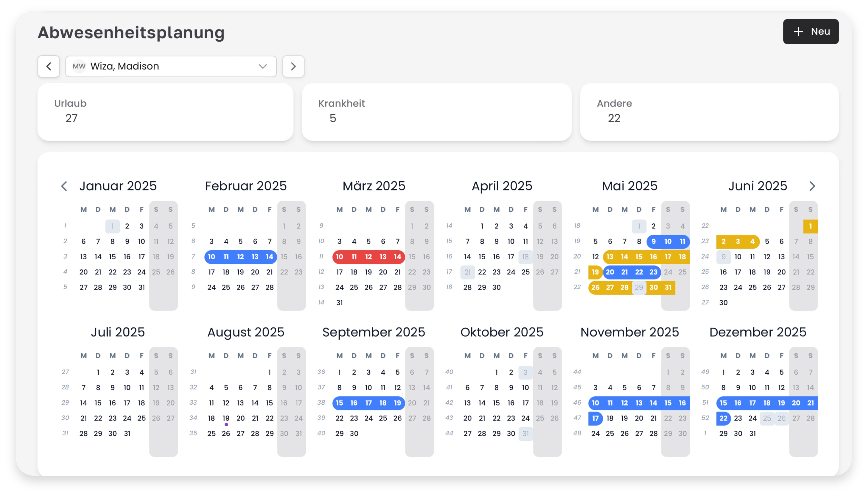The width and height of the screenshot is (868, 497).
Task: Open the Urlaub summary card
Action: (165, 112)
